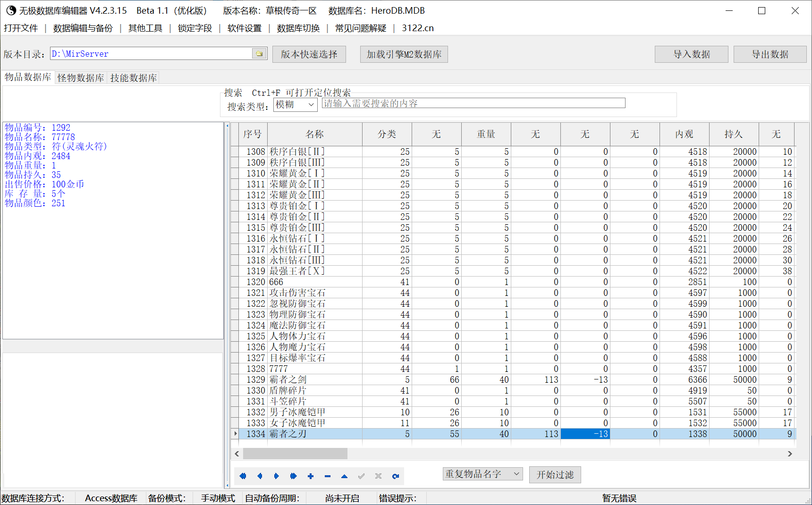Delete record with minus icon
812x505 pixels.
[x=328, y=476]
